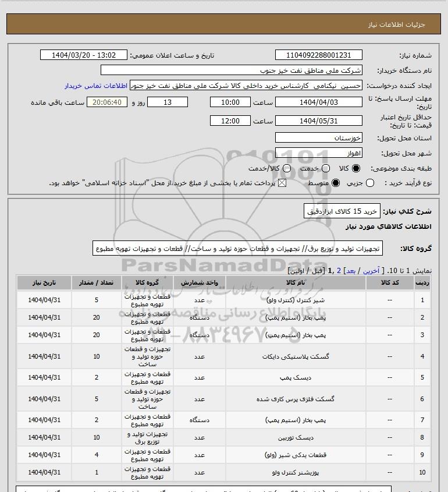The image size is (448, 492).
Task: Select the کالا/خدمت radio button
Action: (x=286, y=168)
